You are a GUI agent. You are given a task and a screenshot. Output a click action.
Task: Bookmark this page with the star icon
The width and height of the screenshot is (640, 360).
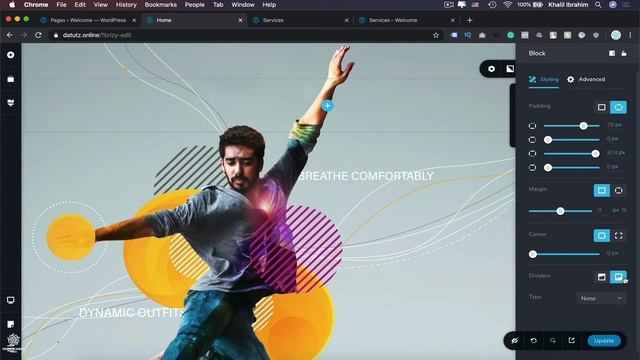[436, 35]
